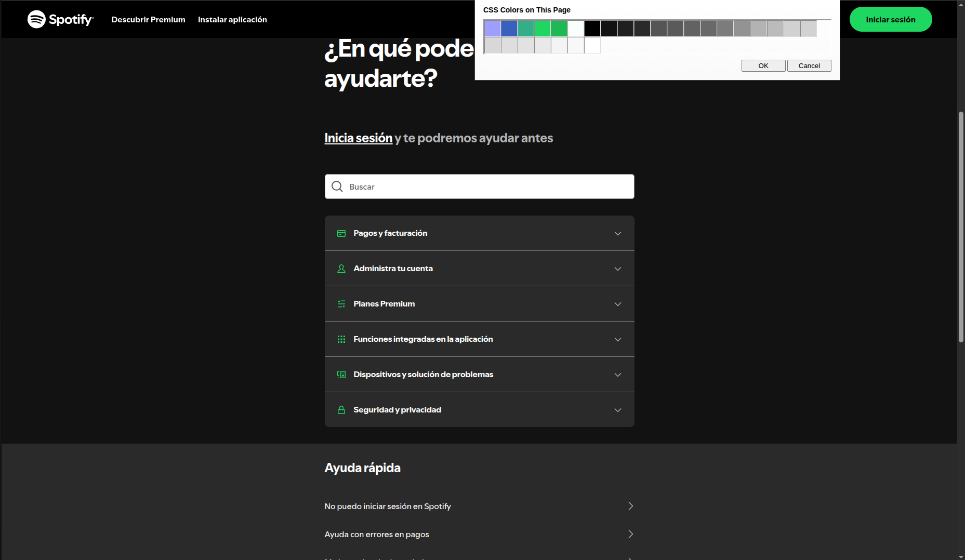
Task: Expand the Planes Premium section chevron
Action: tap(618, 304)
